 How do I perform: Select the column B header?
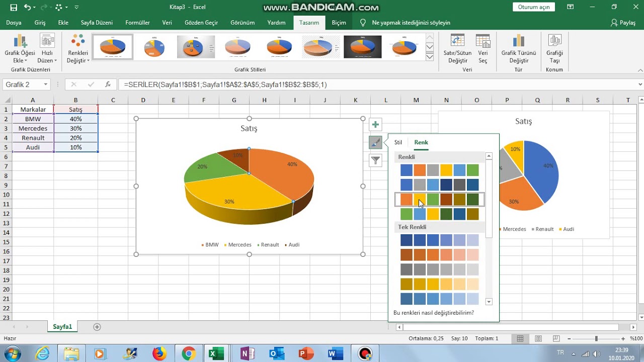(x=75, y=100)
